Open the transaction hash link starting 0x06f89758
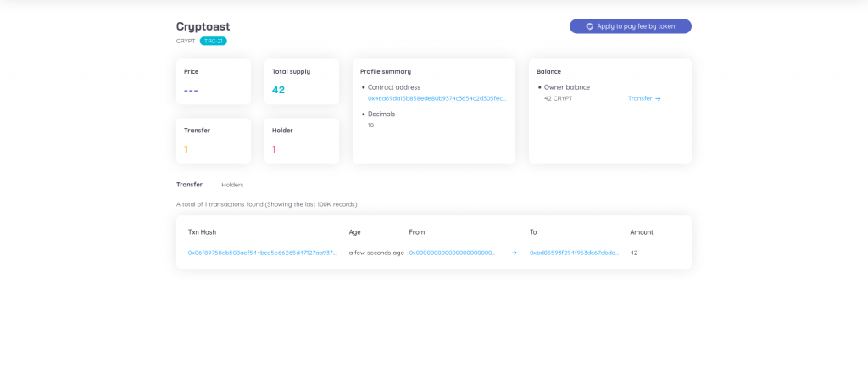 coord(262,253)
